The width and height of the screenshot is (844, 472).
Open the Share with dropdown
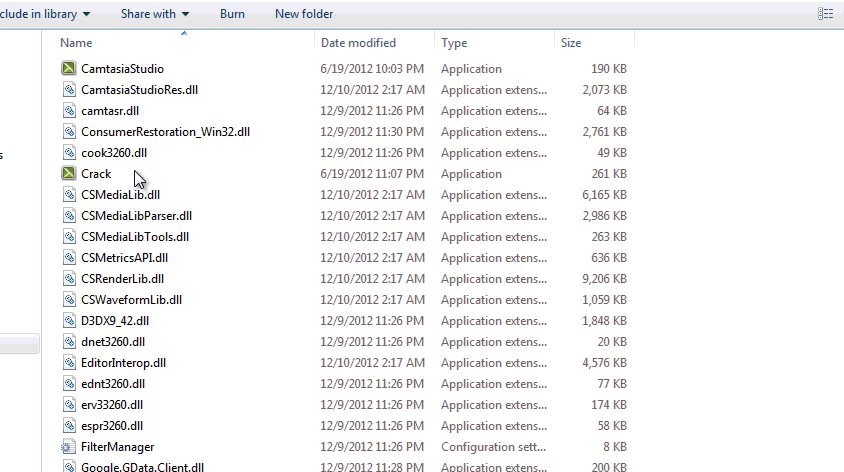[x=155, y=14]
